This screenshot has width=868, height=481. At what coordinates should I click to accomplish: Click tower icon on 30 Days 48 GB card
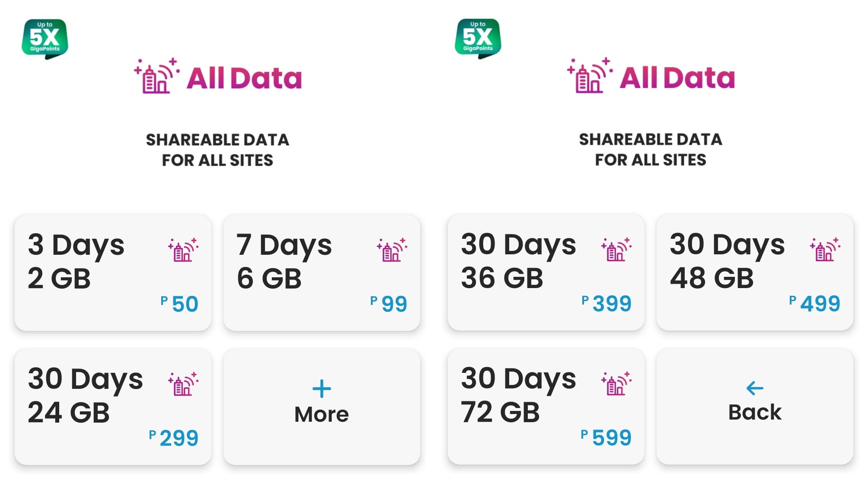(x=825, y=250)
